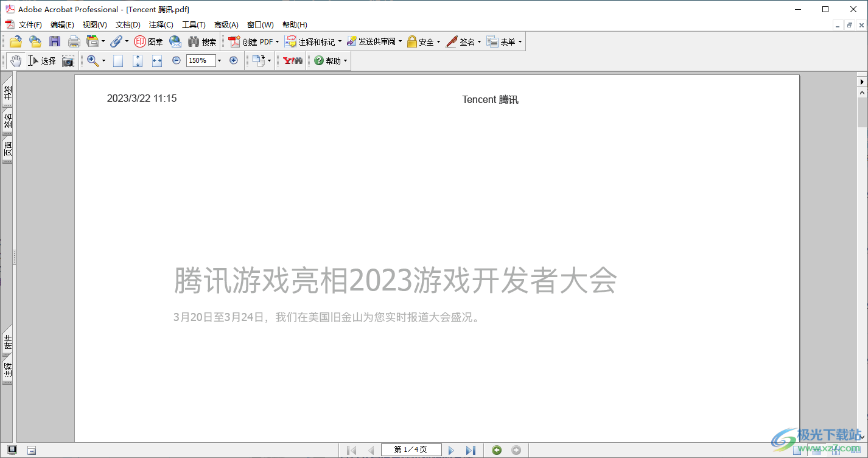Click the rotate view page icon
Image resolution: width=868 pixels, height=458 pixels.
(x=259, y=60)
